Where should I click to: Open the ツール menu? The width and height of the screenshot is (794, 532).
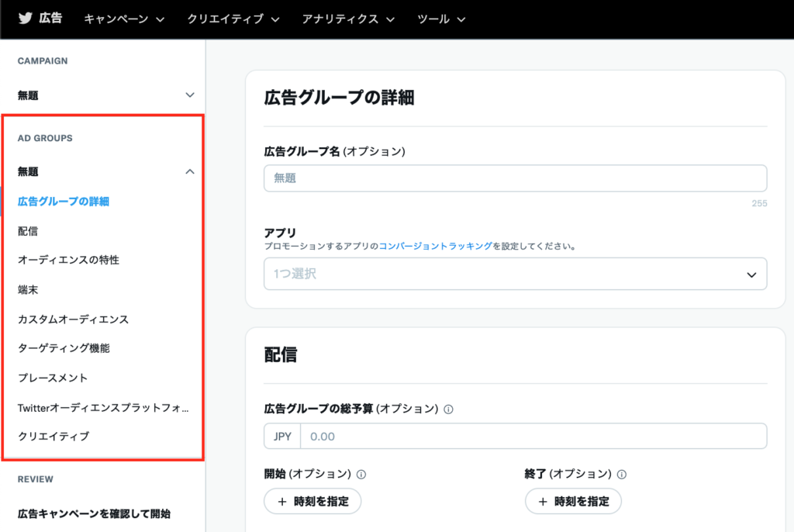point(441,19)
